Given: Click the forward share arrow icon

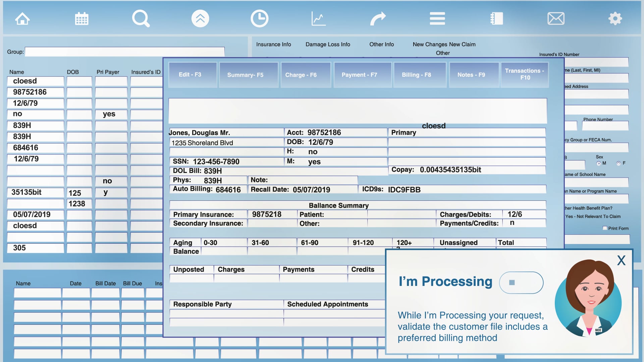Looking at the screenshot, I should 378,19.
